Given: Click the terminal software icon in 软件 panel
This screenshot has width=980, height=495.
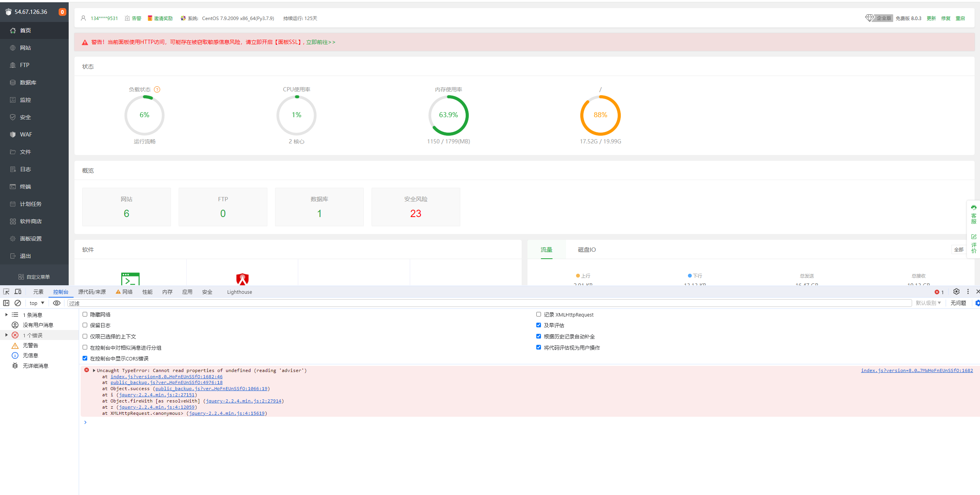Looking at the screenshot, I should (x=130, y=279).
